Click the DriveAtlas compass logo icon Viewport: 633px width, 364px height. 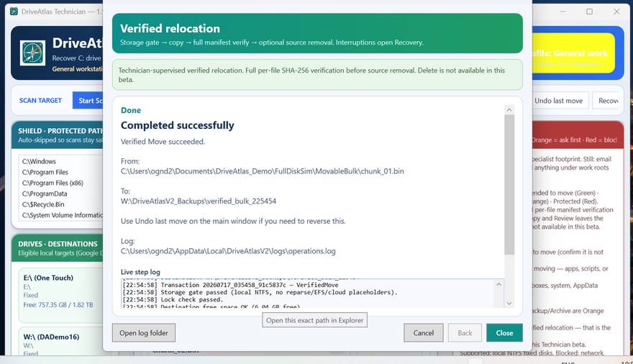coord(32,53)
